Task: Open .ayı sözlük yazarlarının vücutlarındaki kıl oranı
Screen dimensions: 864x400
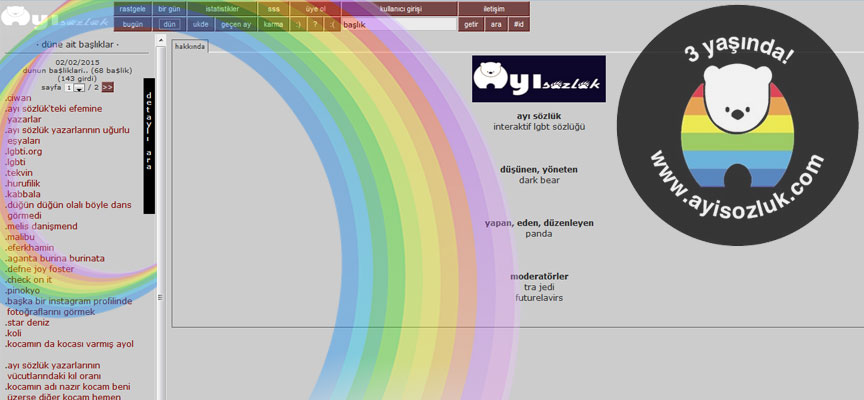Action: tap(53, 370)
